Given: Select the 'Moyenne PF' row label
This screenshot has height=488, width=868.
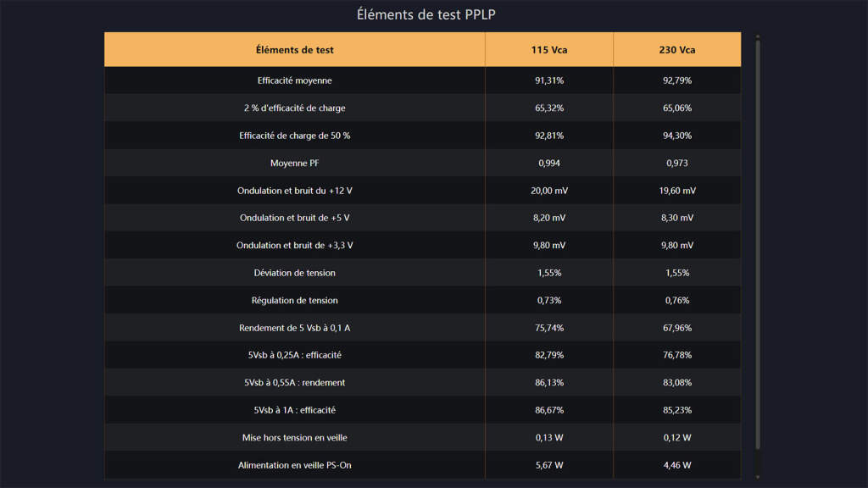Looking at the screenshot, I should pos(294,163).
